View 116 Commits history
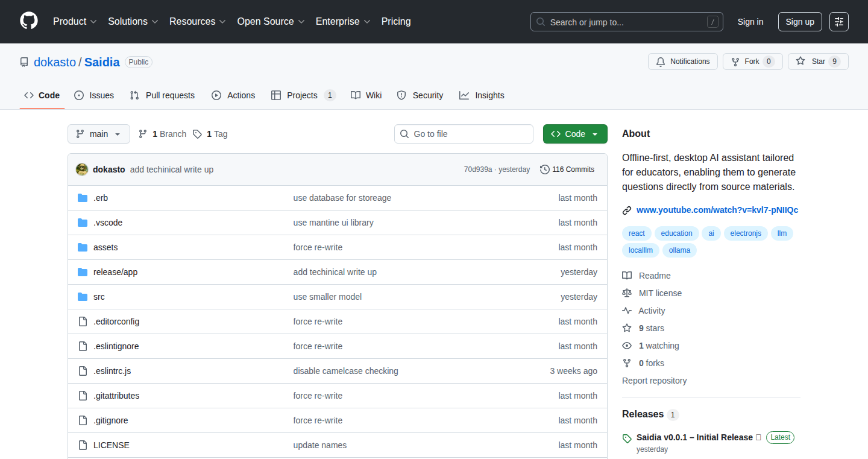The height and width of the screenshot is (459, 868). point(567,169)
